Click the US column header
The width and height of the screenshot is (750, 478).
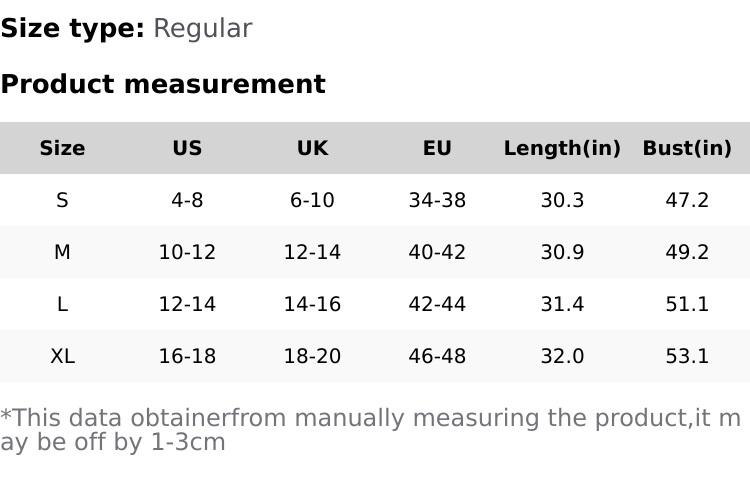[x=187, y=148]
